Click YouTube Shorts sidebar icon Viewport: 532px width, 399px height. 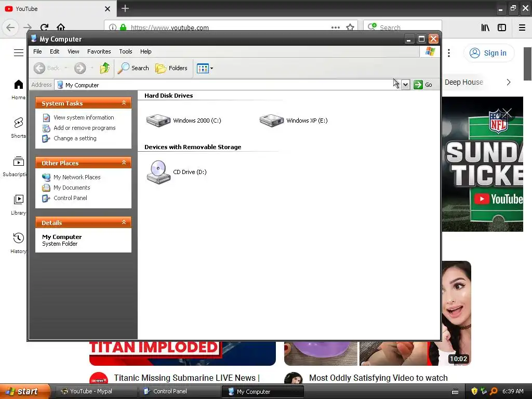pos(18,123)
